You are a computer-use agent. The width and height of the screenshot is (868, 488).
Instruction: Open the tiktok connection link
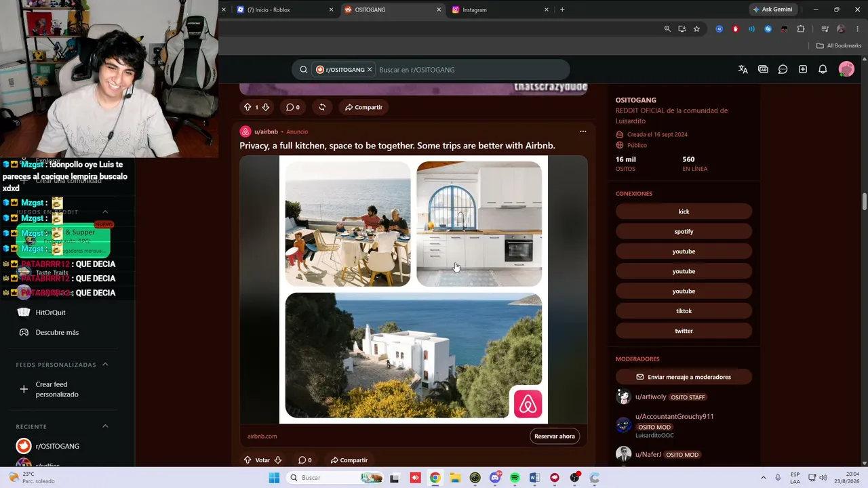(684, 311)
